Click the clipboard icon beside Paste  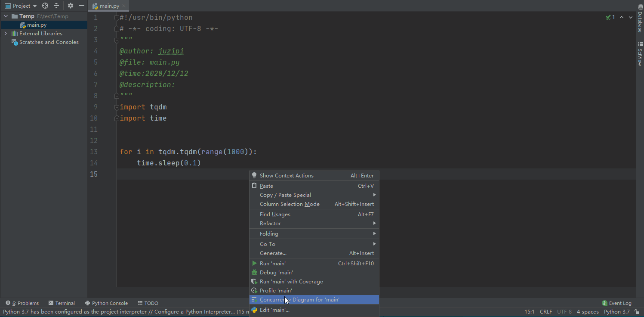click(x=254, y=186)
